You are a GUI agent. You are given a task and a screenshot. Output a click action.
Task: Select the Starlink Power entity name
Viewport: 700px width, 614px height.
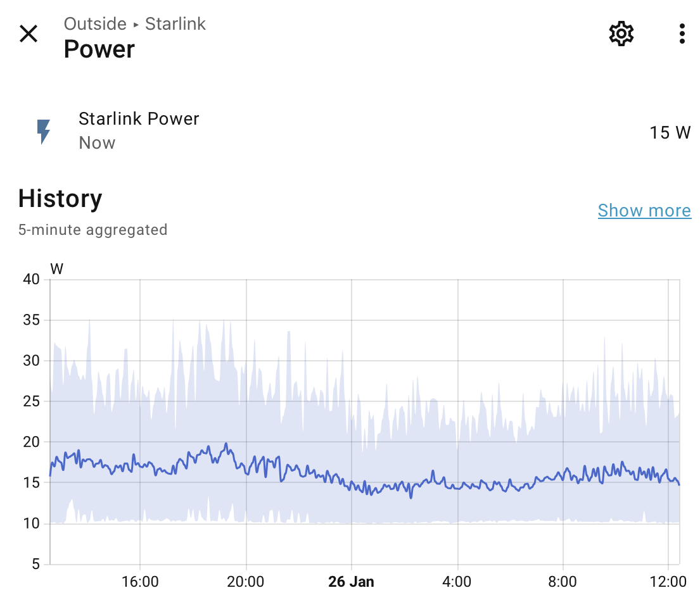point(139,119)
